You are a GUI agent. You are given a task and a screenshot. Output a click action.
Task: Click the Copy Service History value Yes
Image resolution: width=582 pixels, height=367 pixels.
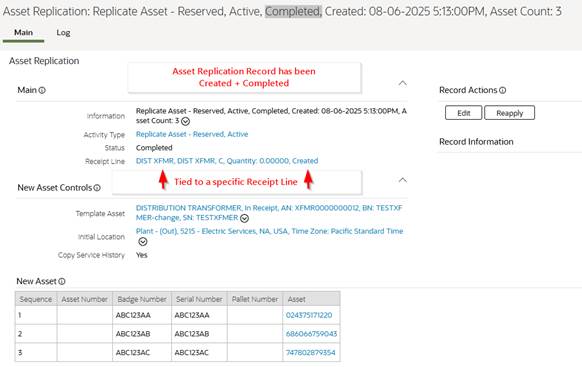141,255
